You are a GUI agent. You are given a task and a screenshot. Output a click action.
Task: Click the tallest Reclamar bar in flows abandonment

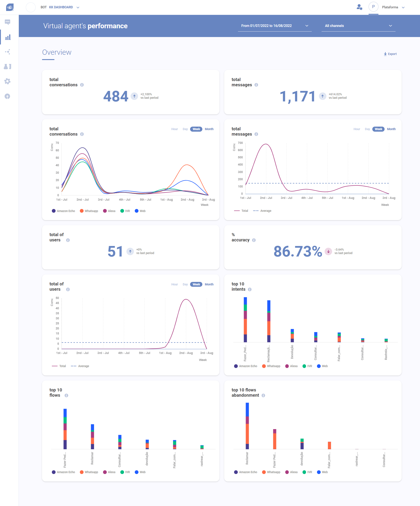247,425
